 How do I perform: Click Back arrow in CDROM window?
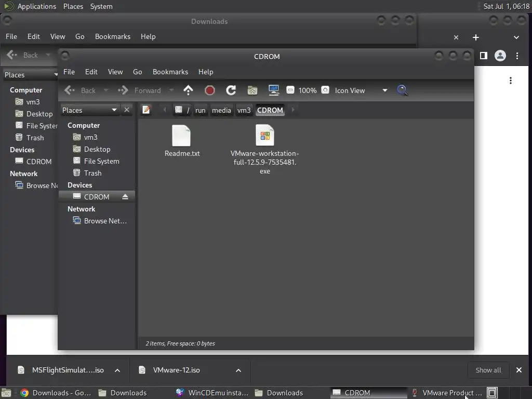tap(79, 90)
